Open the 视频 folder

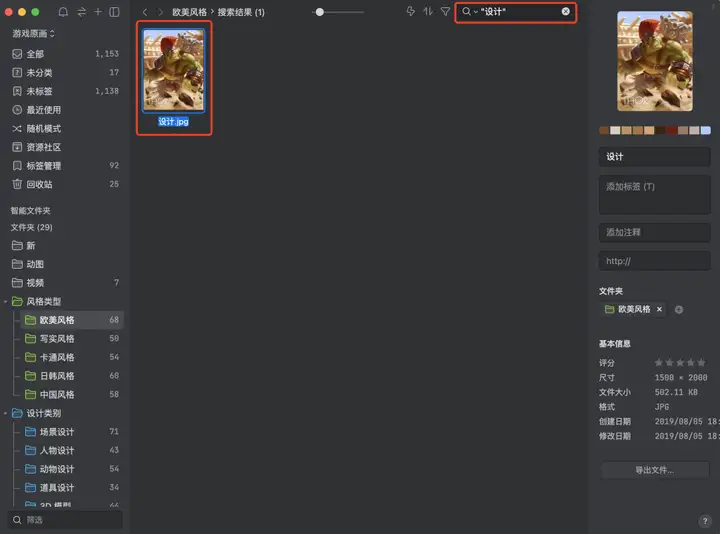(x=66, y=283)
